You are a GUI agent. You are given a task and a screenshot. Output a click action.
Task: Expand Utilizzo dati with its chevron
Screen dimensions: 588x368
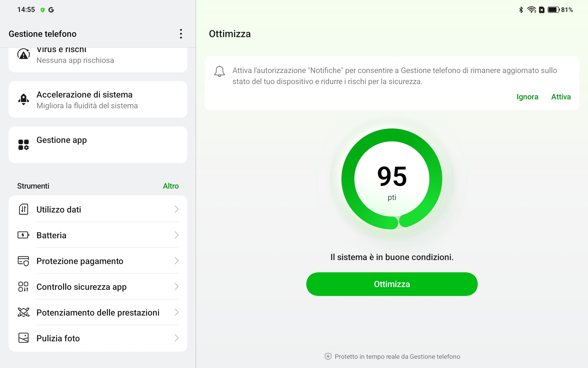176,209
